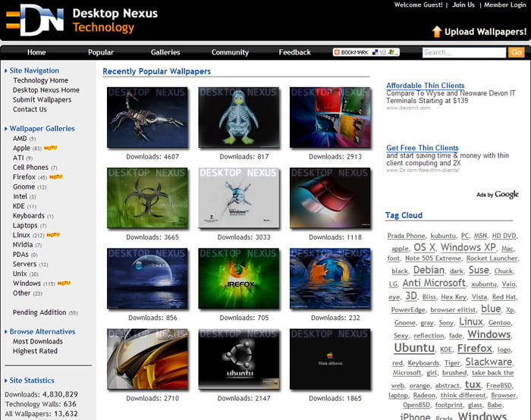Image resolution: width=531 pixels, height=420 pixels.
Task: Open the Galleries menu item
Action: [165, 52]
